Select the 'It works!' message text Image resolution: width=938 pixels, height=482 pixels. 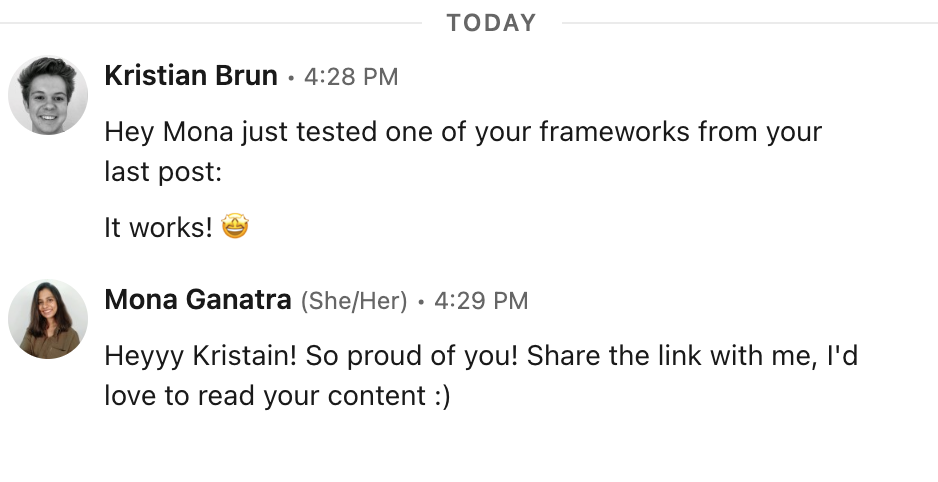pos(158,228)
